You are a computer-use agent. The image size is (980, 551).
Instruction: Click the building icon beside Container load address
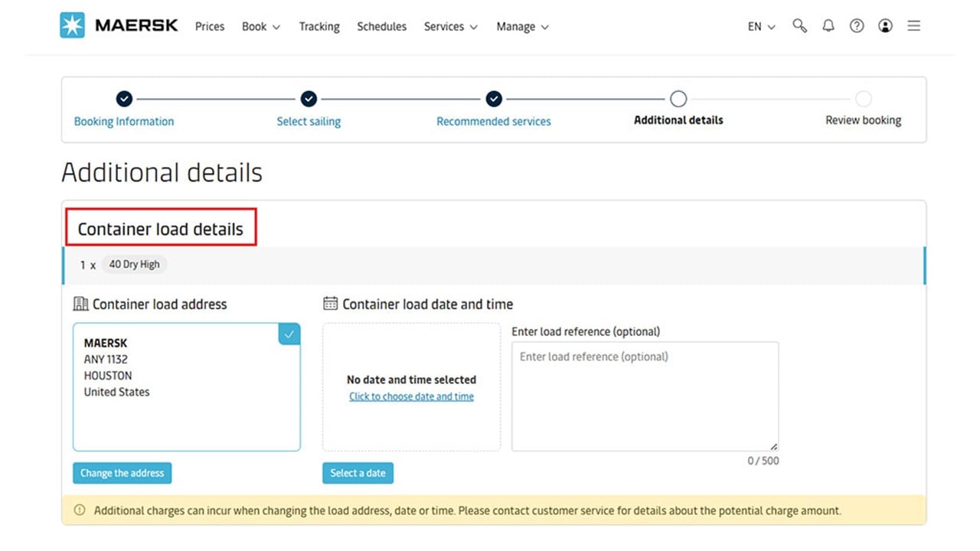(80, 303)
